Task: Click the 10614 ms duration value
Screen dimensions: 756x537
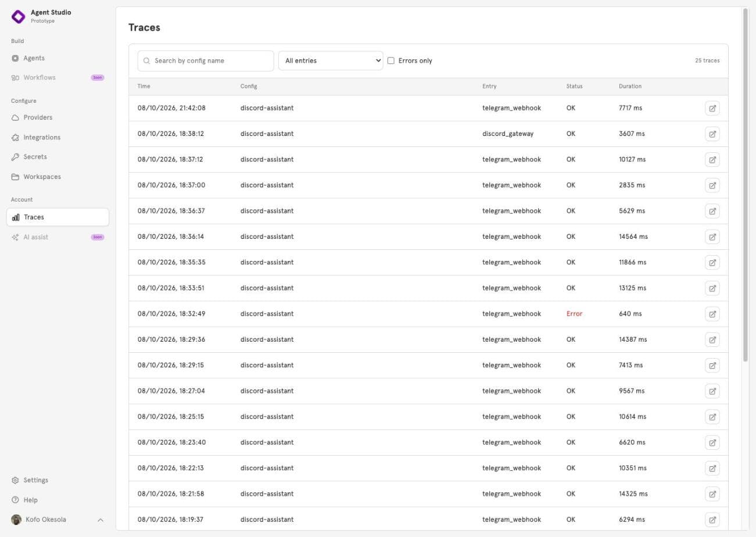Action: [633, 417]
